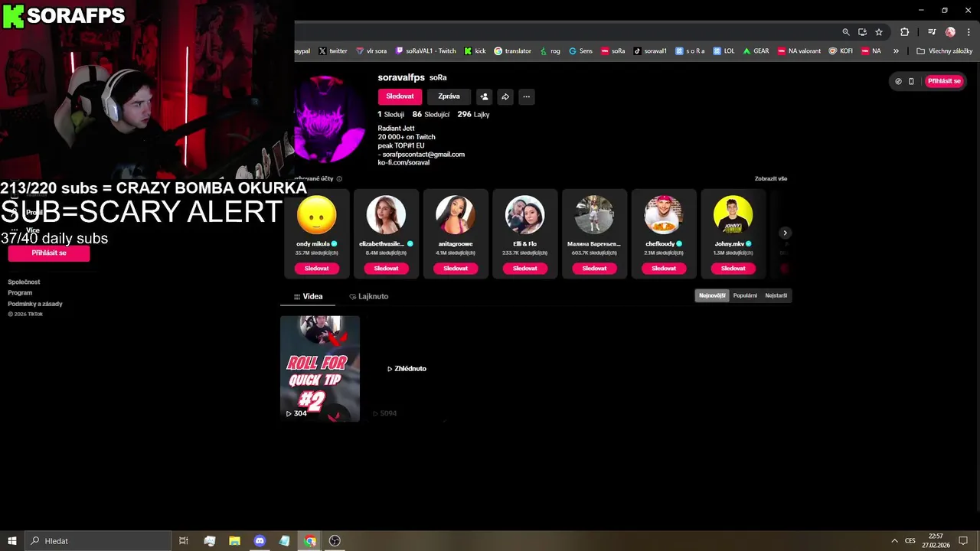Open the NA valorant bookmark

click(799, 51)
